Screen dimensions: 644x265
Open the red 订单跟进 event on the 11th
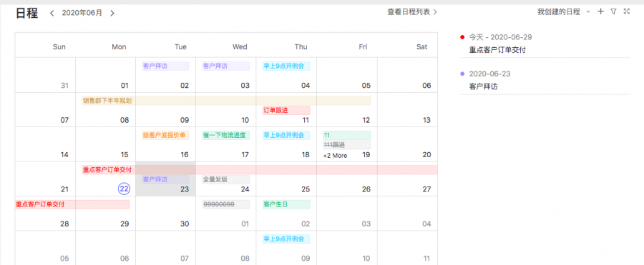(x=286, y=110)
